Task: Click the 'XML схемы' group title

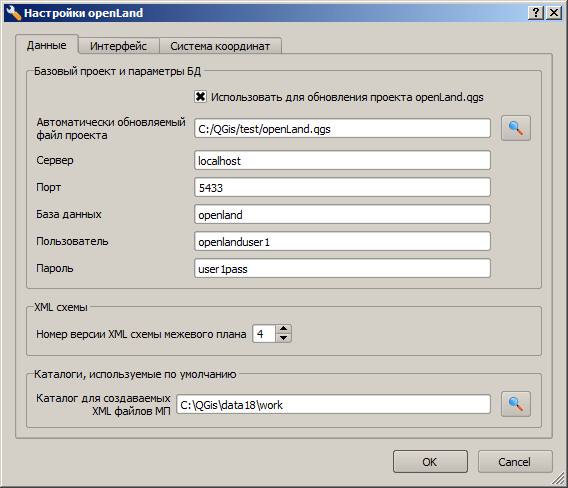Action: pos(61,307)
